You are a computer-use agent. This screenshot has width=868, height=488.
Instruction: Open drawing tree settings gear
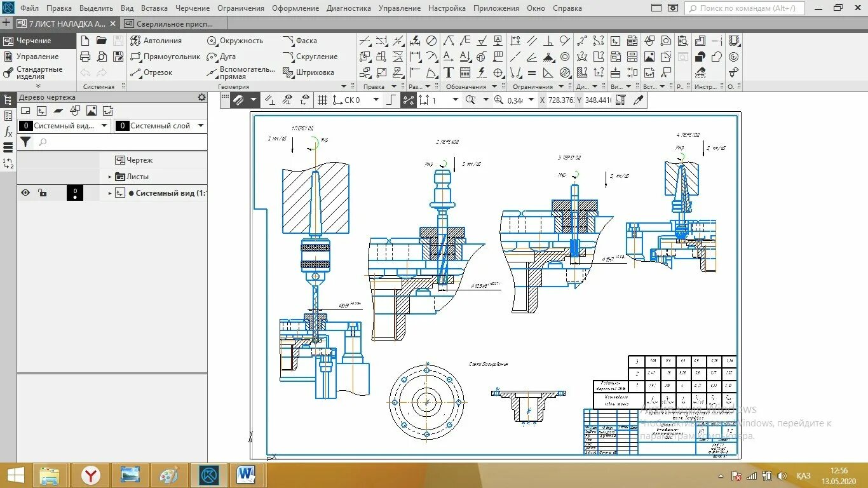(x=202, y=97)
